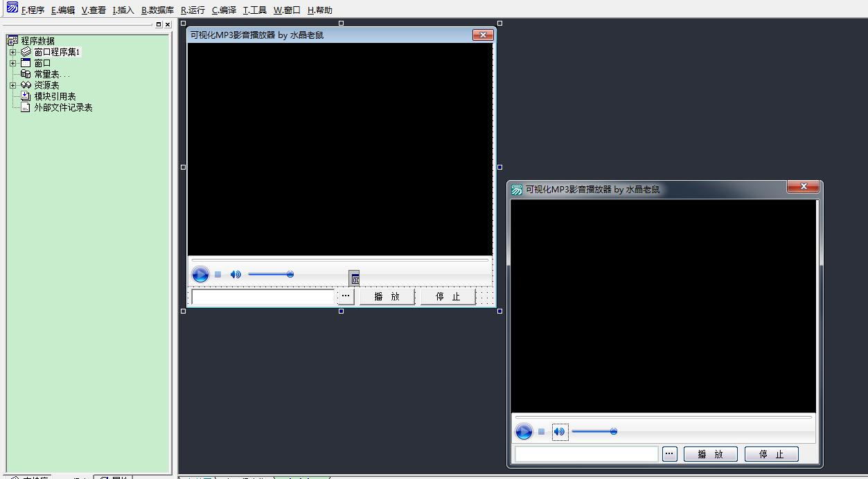Expand the 窗口 tree node
This screenshot has width=868, height=479.
12,63
